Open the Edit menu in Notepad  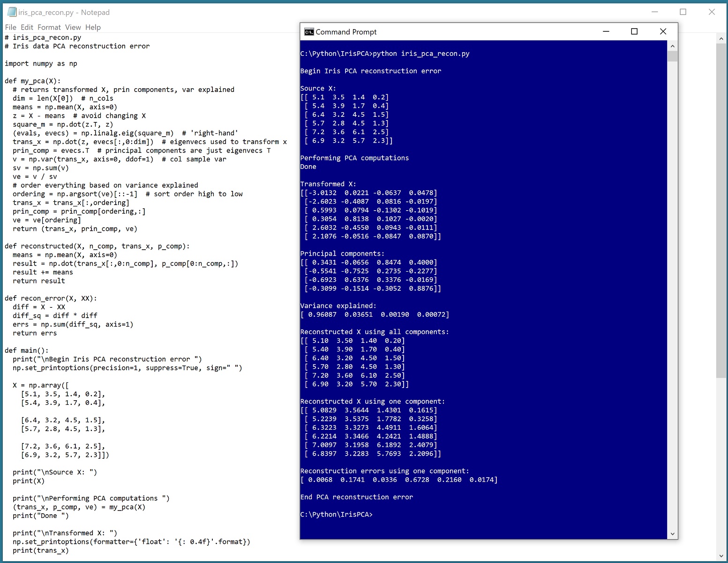[x=27, y=27]
